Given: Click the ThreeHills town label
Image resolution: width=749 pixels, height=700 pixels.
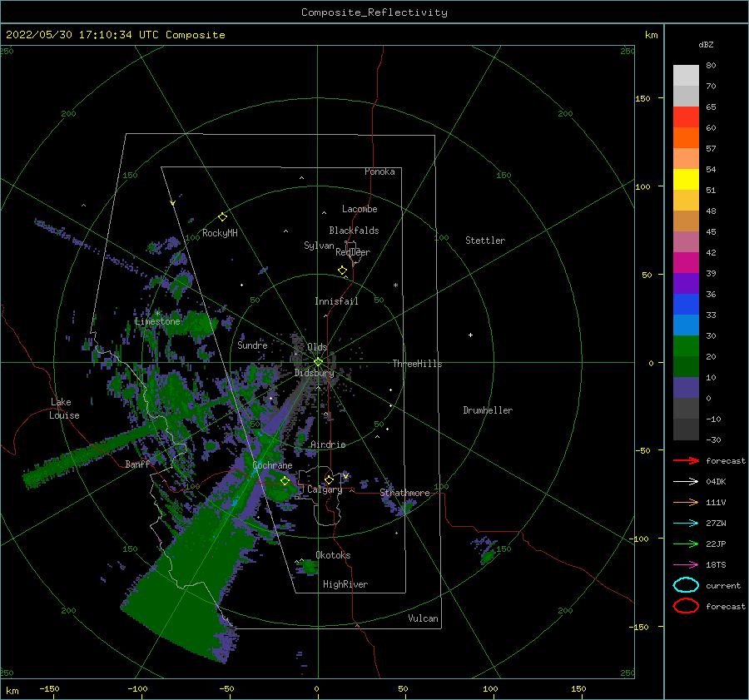Looking at the screenshot, I should 417,364.
